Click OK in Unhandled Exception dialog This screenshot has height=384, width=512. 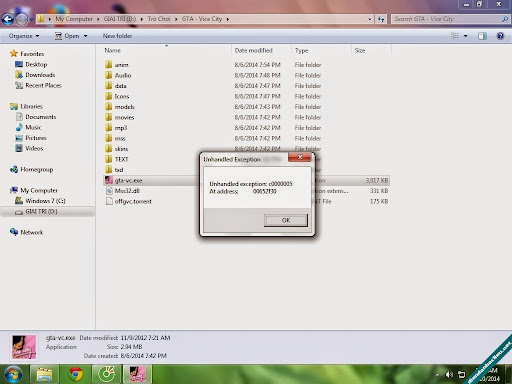coord(286,220)
